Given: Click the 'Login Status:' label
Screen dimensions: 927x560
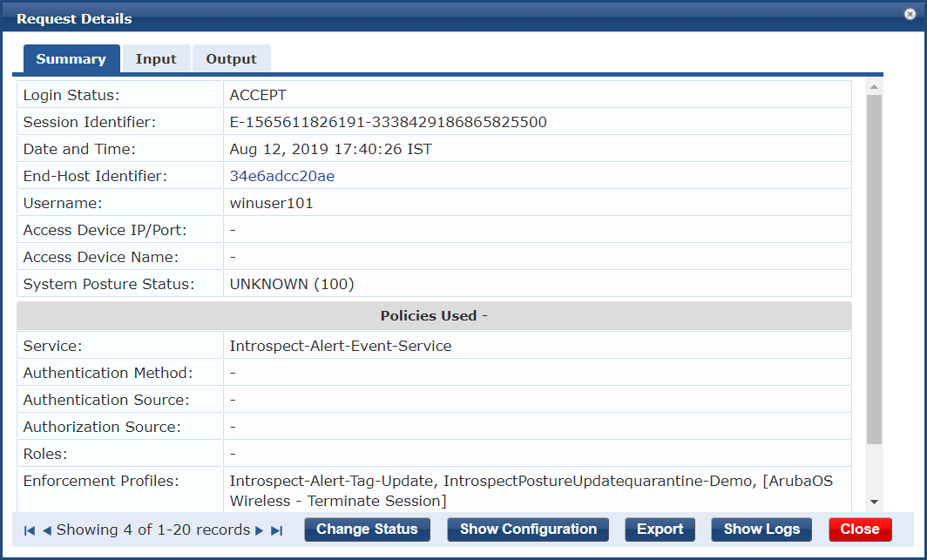Looking at the screenshot, I should pos(71,95).
